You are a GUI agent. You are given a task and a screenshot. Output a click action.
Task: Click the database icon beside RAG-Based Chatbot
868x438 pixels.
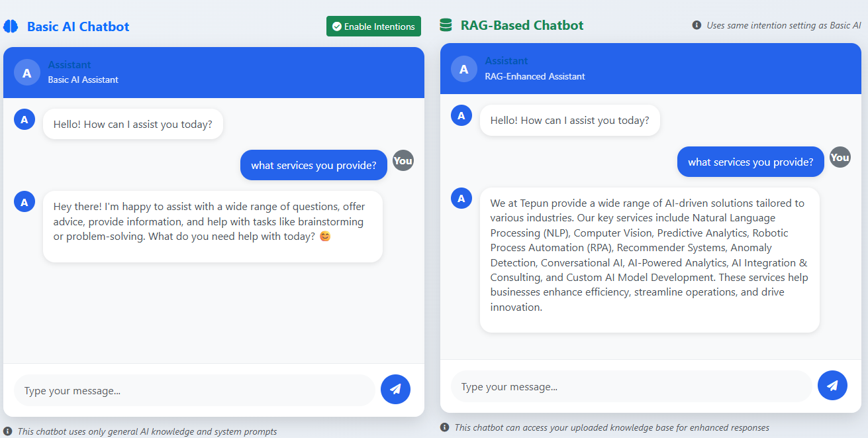point(446,25)
